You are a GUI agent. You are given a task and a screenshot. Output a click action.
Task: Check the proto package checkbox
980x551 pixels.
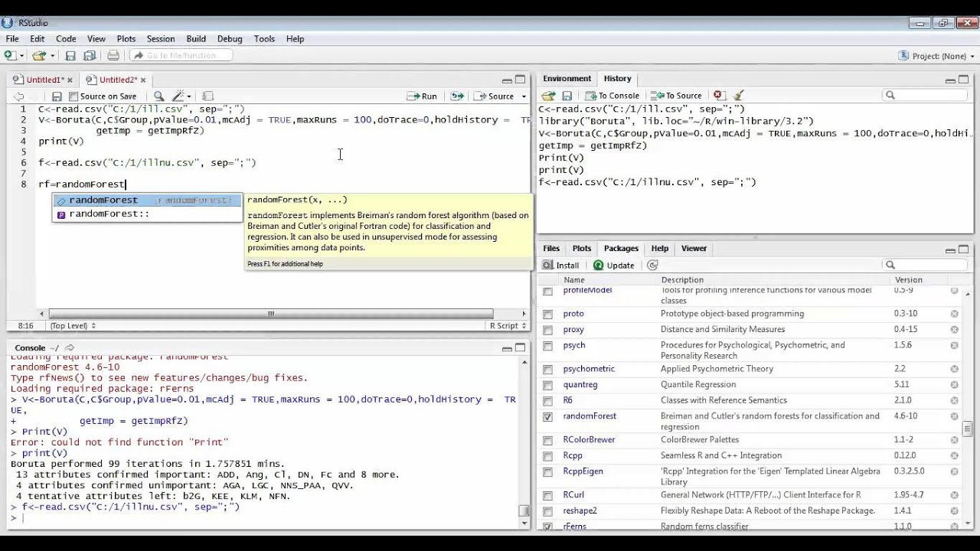tap(547, 314)
